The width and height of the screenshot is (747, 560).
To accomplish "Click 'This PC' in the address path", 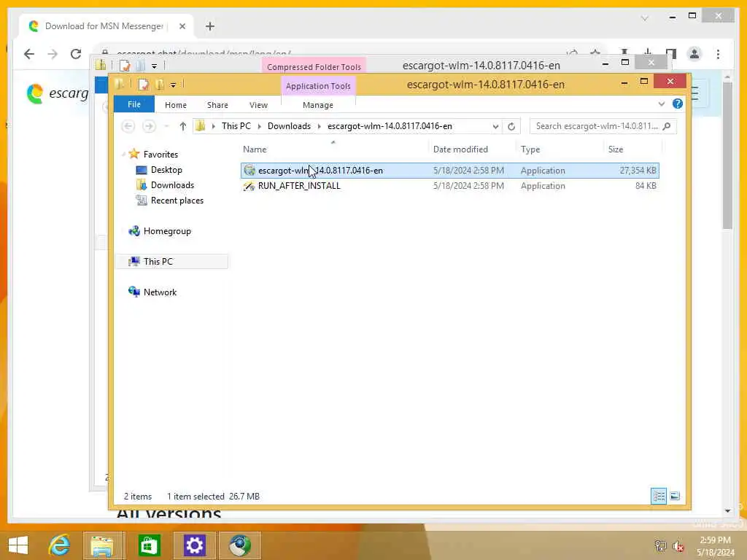I will click(x=236, y=126).
